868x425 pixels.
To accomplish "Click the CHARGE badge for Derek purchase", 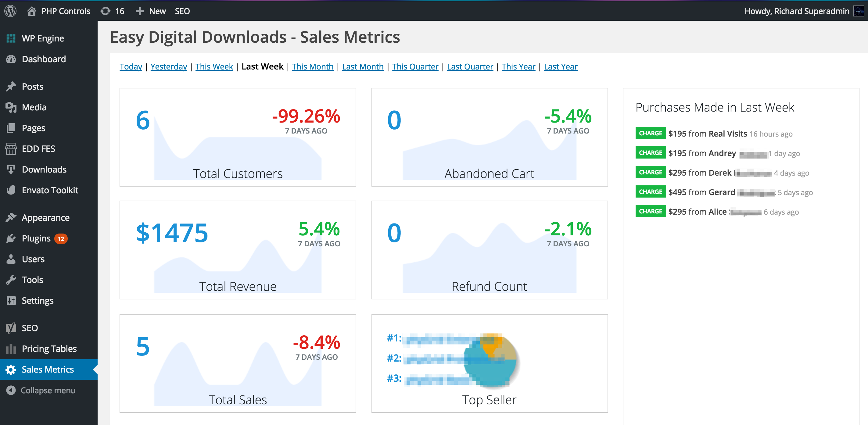I will (650, 172).
